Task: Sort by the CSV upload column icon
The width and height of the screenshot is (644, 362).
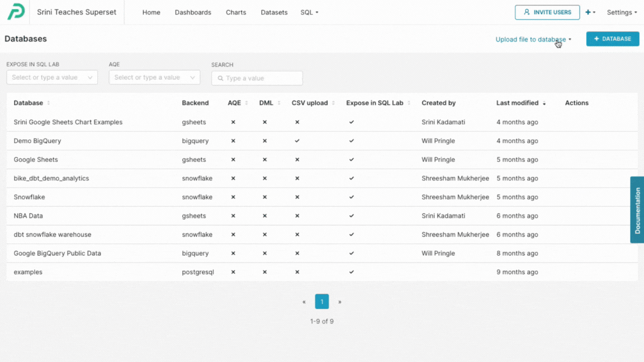Action: [x=333, y=103]
